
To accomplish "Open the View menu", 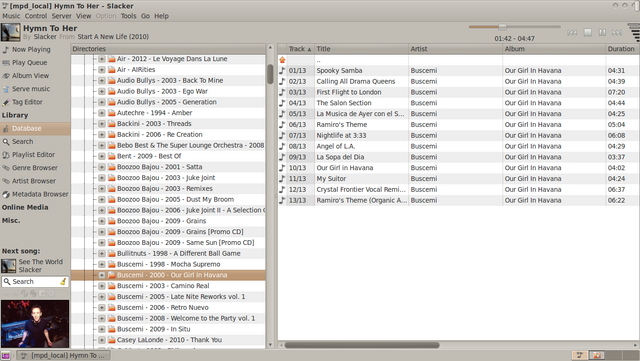I will pos(84,16).
